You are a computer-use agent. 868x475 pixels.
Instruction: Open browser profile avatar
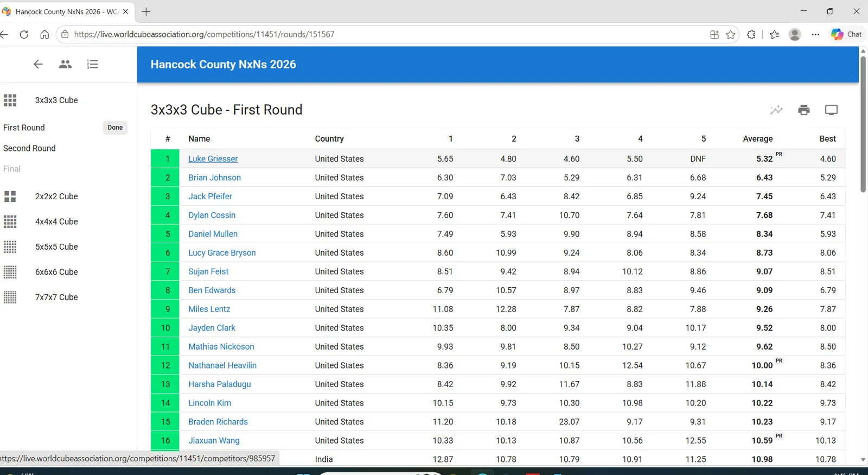(795, 34)
